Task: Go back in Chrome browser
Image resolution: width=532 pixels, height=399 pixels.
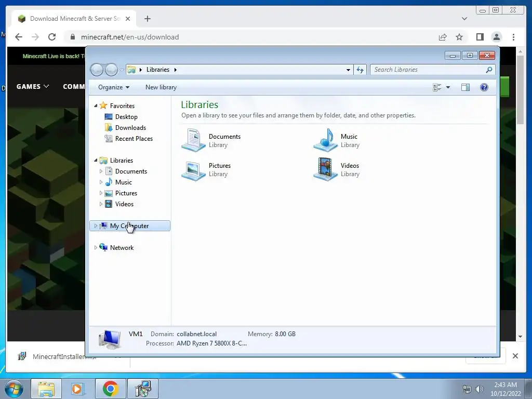Action: pyautogui.click(x=19, y=37)
